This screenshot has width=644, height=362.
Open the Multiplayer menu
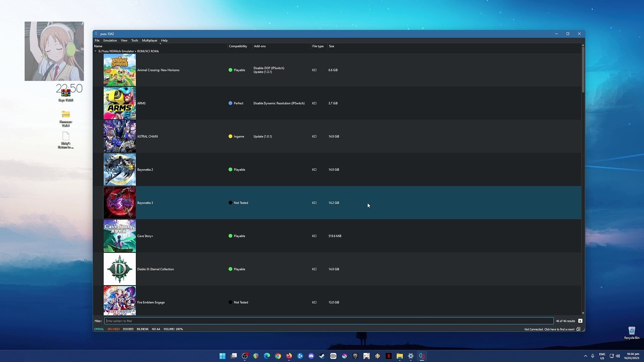(149, 40)
